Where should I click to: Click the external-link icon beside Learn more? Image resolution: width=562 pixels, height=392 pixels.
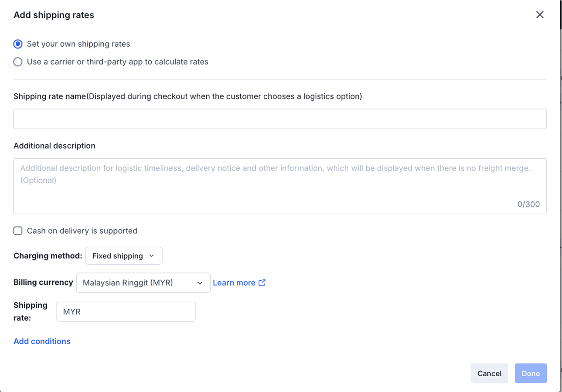[x=262, y=283]
